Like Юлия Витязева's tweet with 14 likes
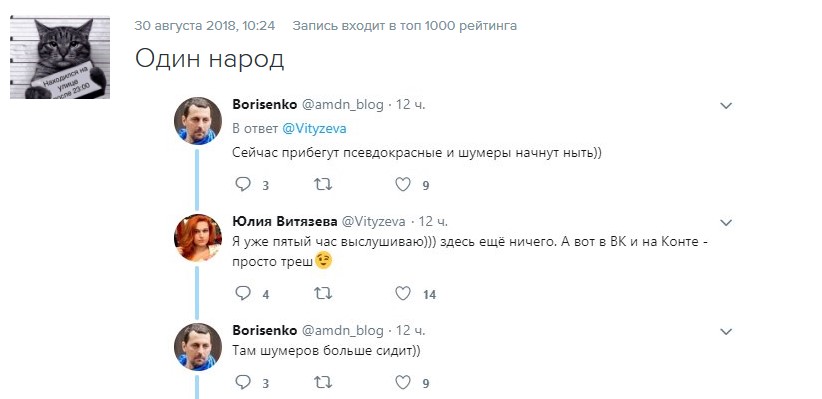This screenshot has height=399, width=822. pyautogui.click(x=403, y=294)
